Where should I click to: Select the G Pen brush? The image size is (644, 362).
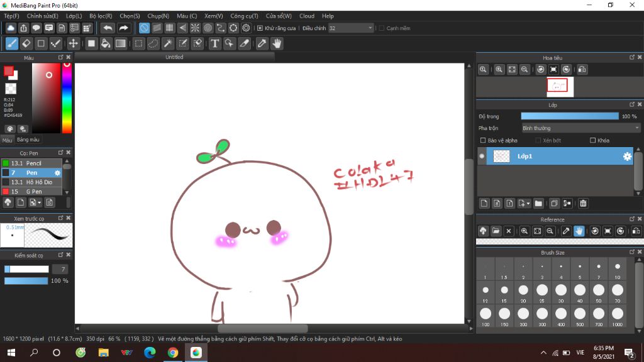tap(31, 192)
